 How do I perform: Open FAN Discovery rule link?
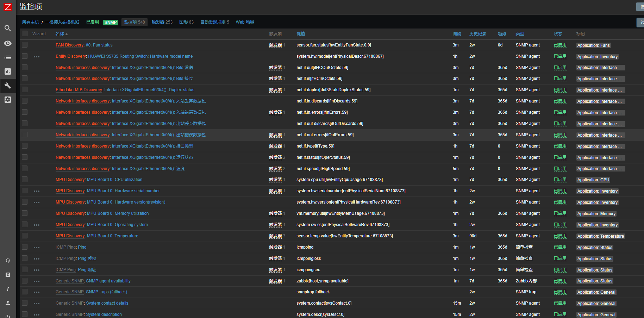(x=70, y=45)
